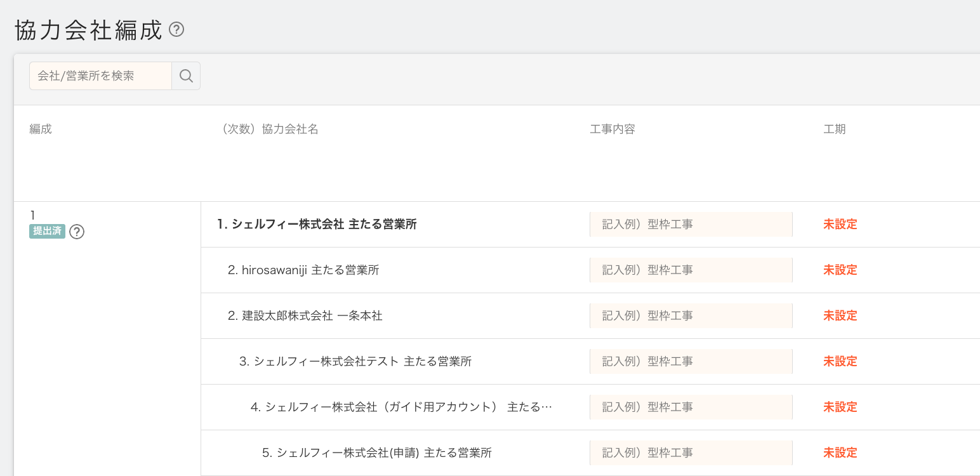Click the magnifying glass search button
Screen dimensions: 980x476
186,76
